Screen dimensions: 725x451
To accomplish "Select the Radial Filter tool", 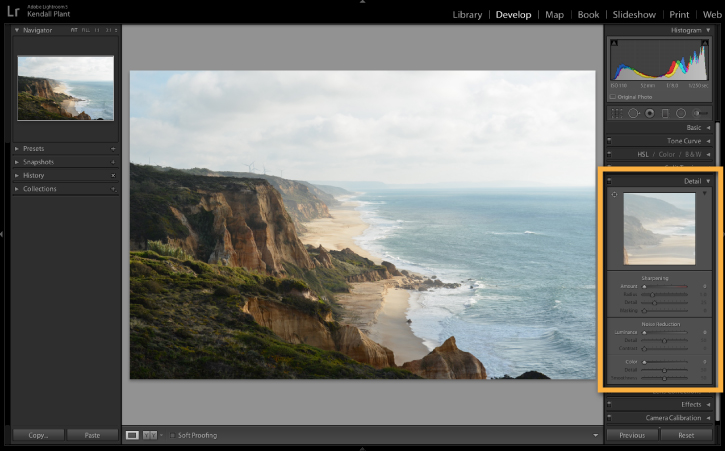I will coord(681,113).
